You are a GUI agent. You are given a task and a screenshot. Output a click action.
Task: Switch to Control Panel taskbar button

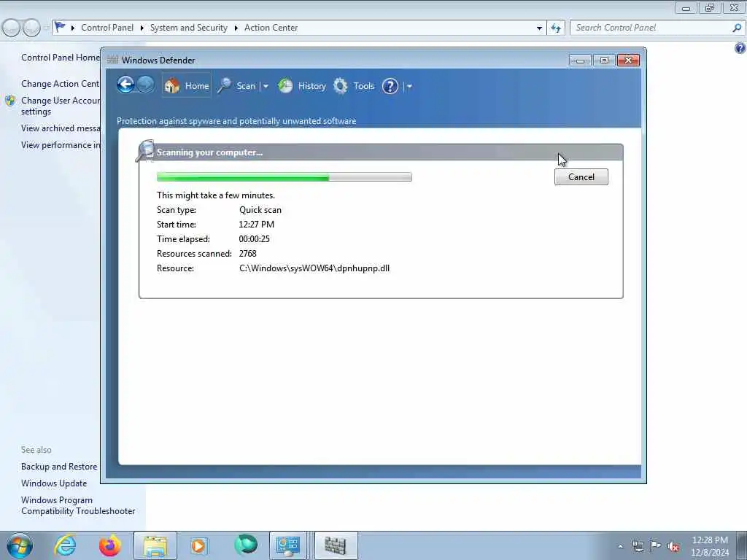[288, 545]
